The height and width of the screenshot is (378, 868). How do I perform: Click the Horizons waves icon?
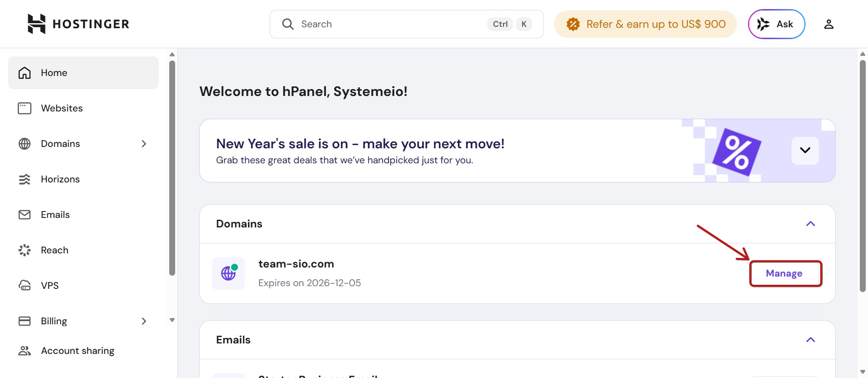click(x=25, y=179)
